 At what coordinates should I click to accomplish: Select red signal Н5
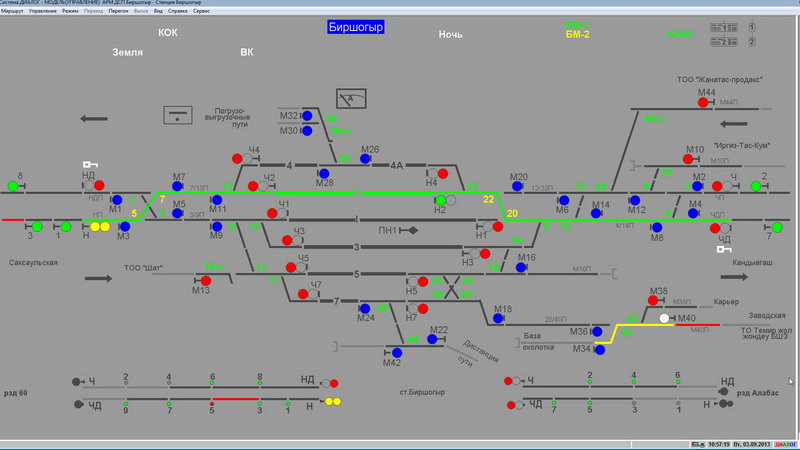423,281
